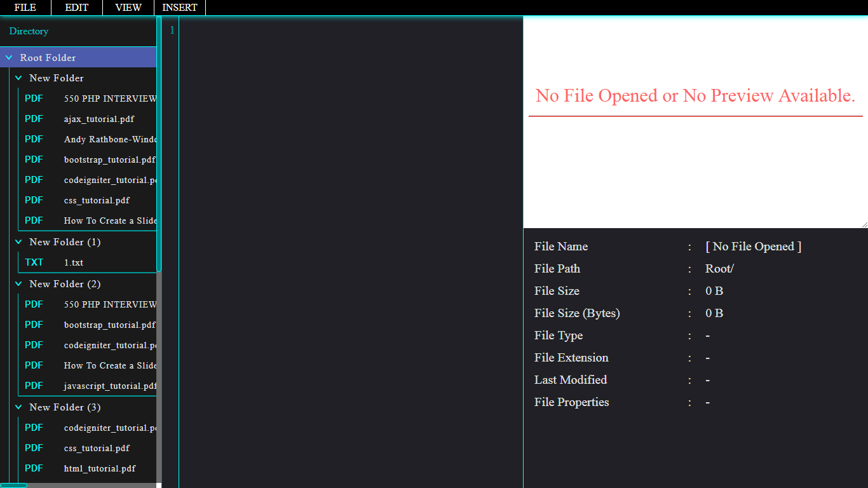Open the FILE menu
The image size is (868, 488).
(x=25, y=8)
